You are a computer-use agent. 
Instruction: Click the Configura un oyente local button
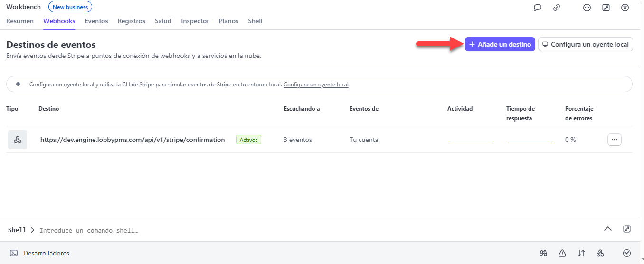click(x=585, y=44)
